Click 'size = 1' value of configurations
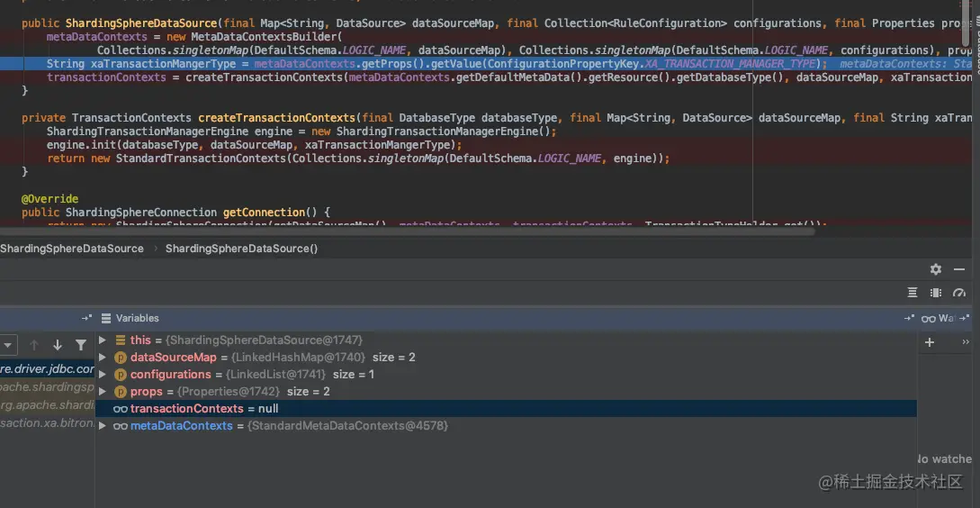 point(353,374)
